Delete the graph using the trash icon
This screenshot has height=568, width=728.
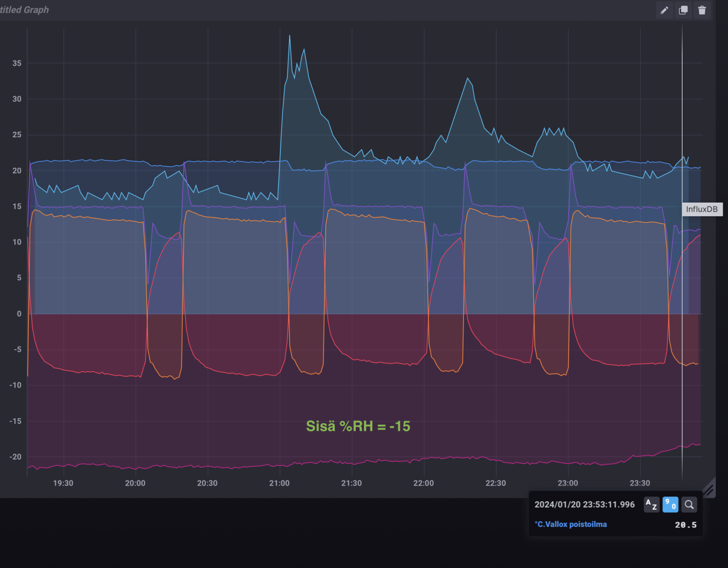pos(702,10)
